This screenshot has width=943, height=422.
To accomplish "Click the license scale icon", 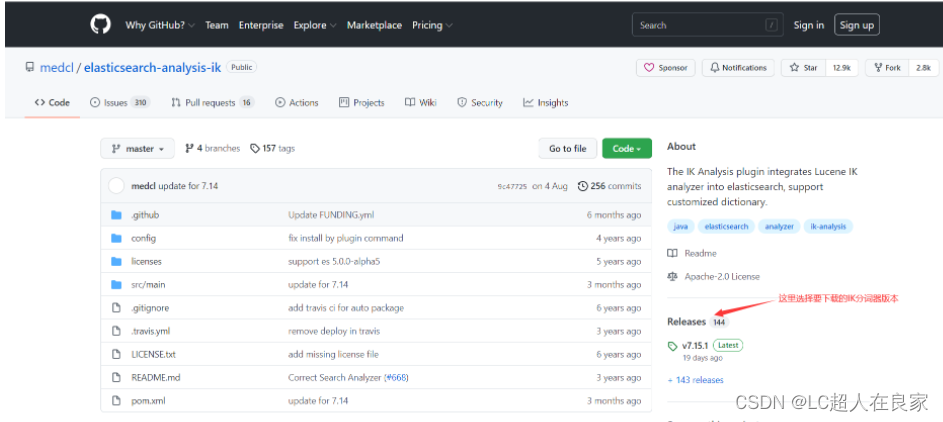I will 672,277.
